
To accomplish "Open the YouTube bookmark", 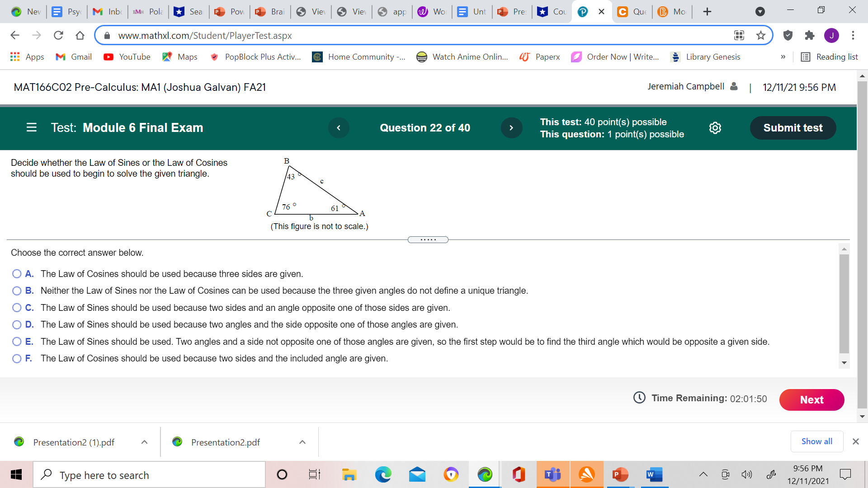I will pyautogui.click(x=127, y=57).
